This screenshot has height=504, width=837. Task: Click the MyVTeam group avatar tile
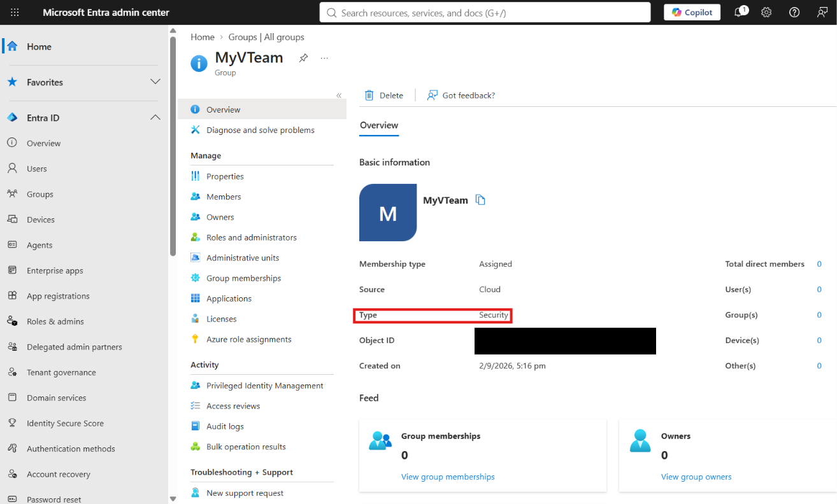388,213
